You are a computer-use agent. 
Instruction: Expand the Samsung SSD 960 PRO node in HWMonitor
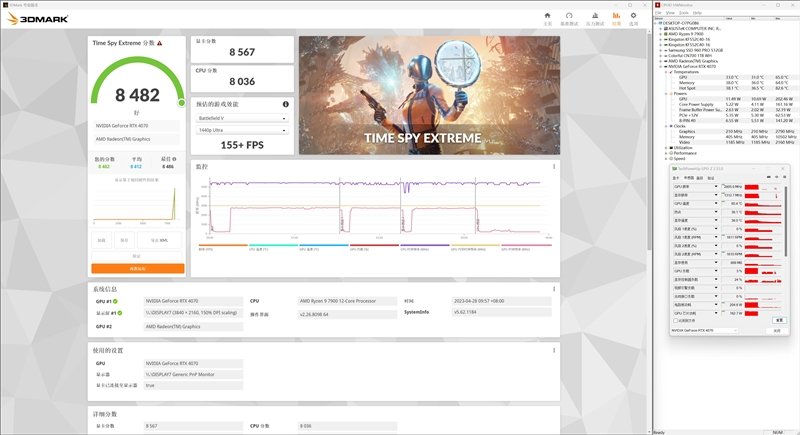661,50
